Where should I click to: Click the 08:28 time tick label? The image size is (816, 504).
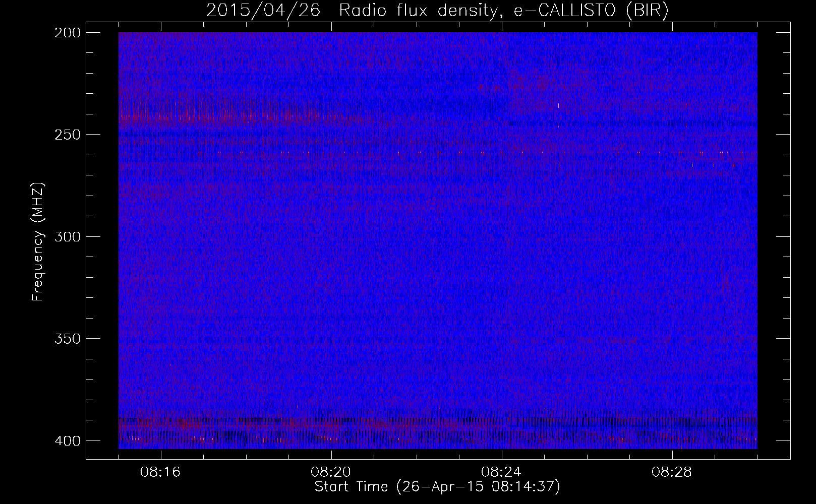[x=672, y=472]
